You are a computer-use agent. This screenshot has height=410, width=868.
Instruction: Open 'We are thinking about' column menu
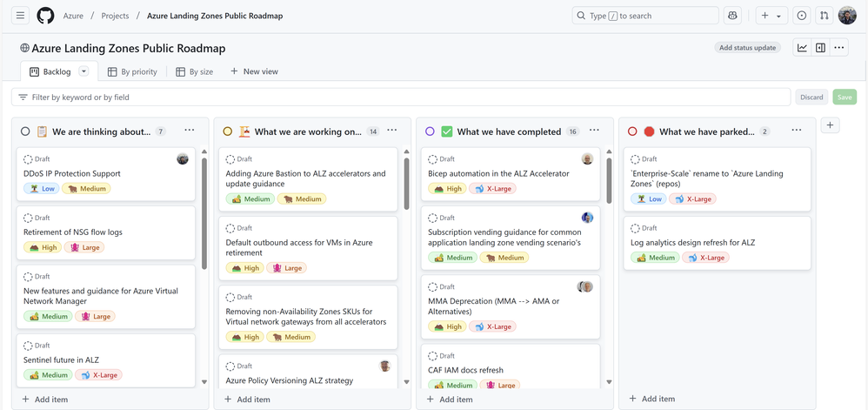(190, 131)
